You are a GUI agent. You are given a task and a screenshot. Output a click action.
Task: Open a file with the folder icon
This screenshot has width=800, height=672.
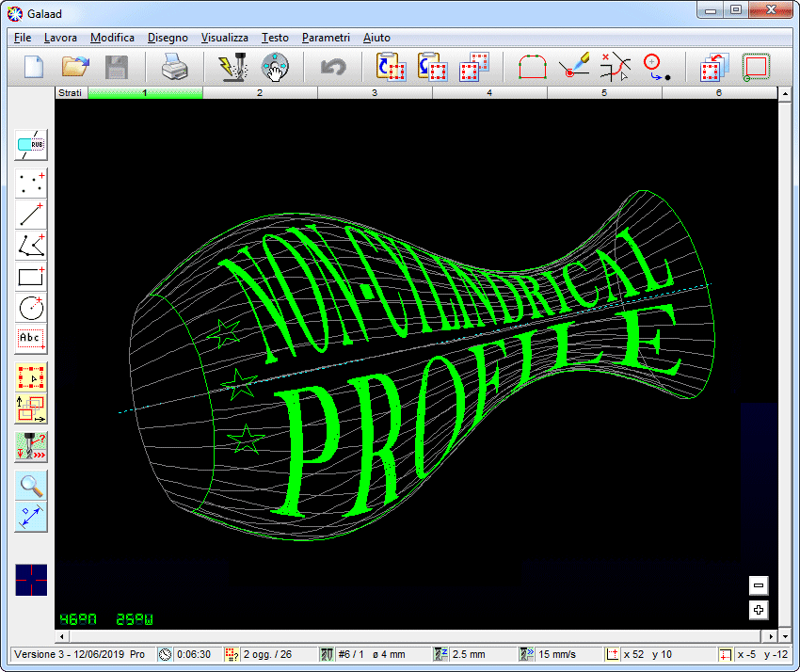click(x=75, y=68)
